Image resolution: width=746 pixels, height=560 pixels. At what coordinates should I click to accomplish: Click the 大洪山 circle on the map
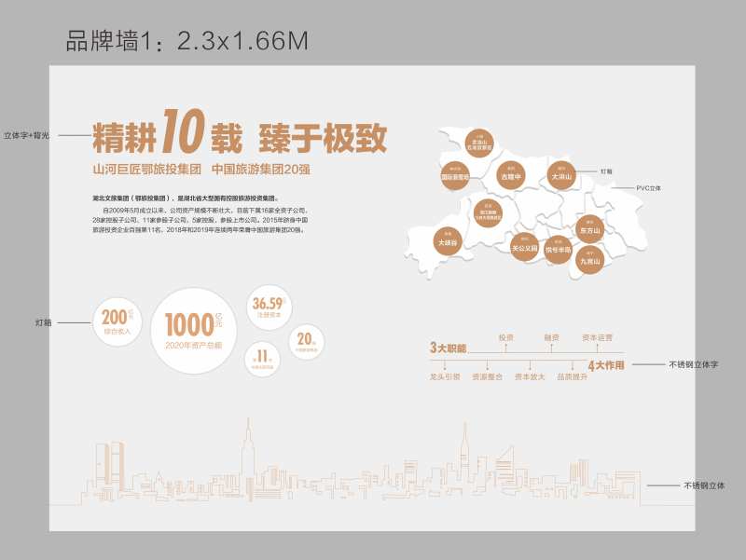point(562,173)
